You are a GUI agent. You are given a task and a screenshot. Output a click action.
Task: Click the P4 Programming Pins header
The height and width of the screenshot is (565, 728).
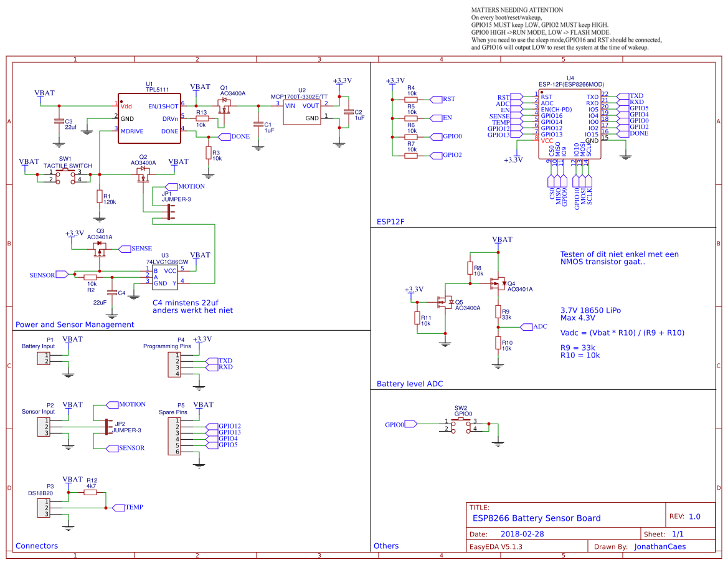tap(174, 364)
